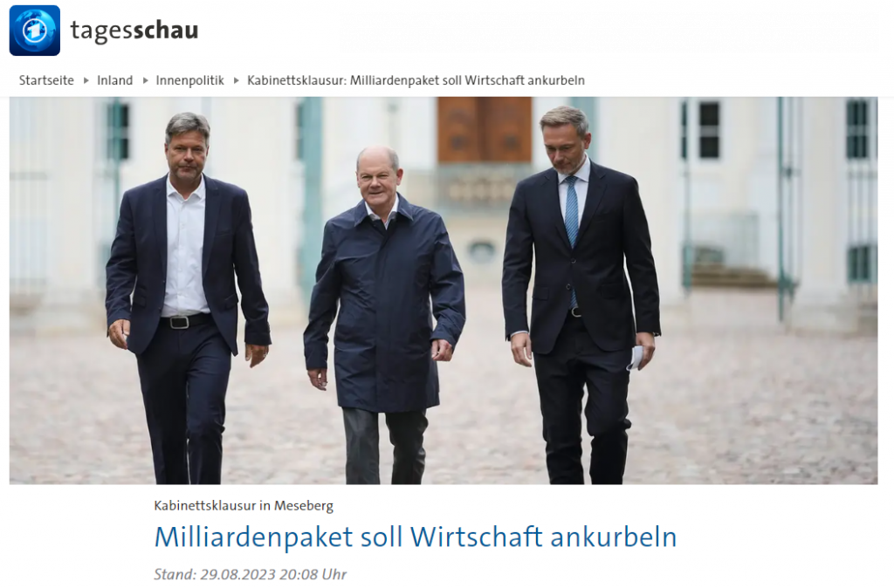Screen dimensions: 894x588
Task: Click the headline Milliardenpaket soll Wirtschaft ankurbeln
Action: point(415,537)
